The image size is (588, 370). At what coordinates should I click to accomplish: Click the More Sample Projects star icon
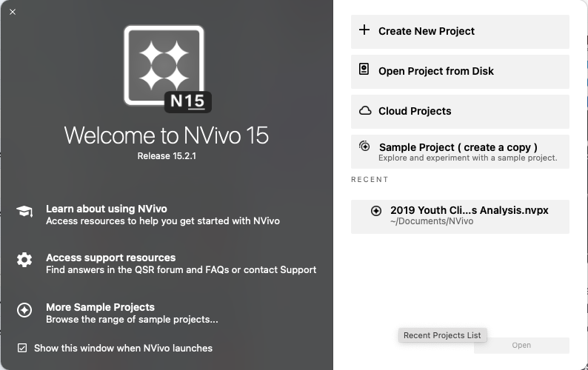pyautogui.click(x=24, y=310)
